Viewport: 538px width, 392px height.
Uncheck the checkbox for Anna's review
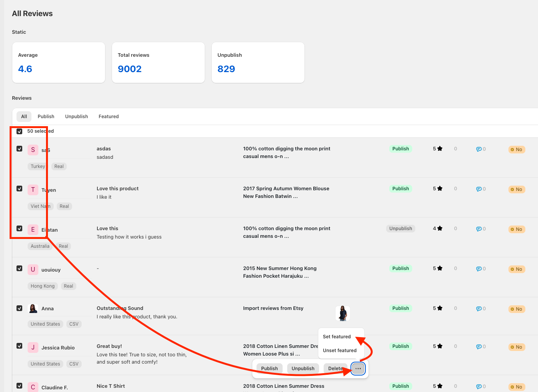click(x=19, y=308)
